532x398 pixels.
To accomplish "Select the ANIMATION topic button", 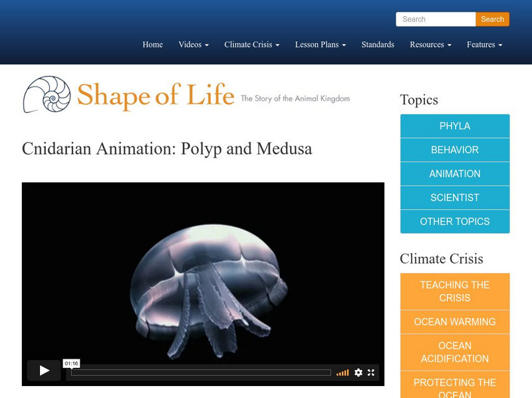I will pos(454,174).
